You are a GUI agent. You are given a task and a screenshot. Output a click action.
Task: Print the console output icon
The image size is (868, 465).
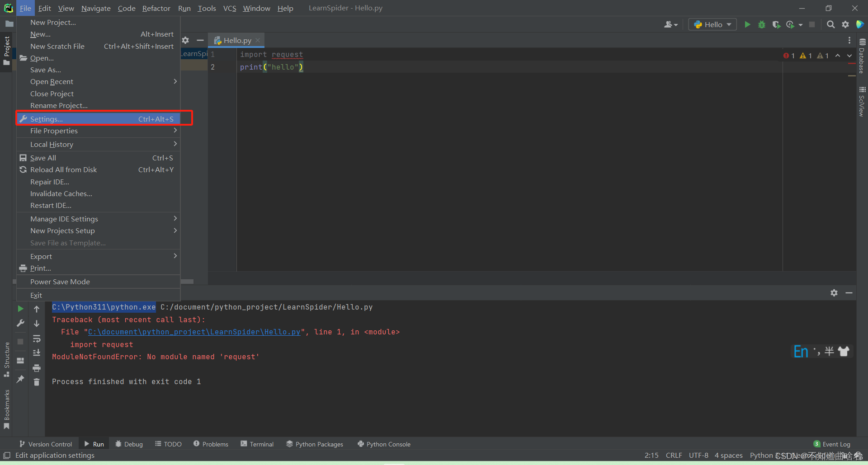pos(37,368)
